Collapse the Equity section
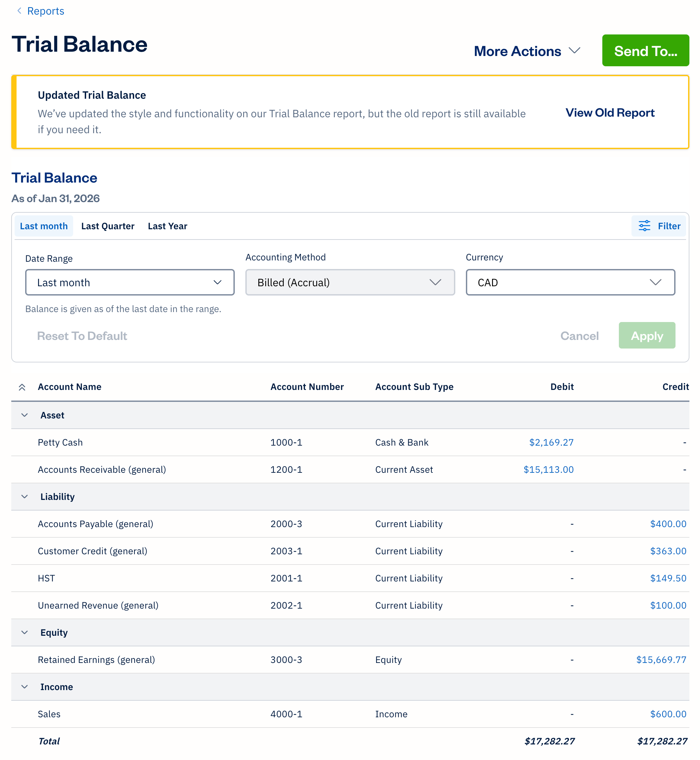 (x=24, y=632)
